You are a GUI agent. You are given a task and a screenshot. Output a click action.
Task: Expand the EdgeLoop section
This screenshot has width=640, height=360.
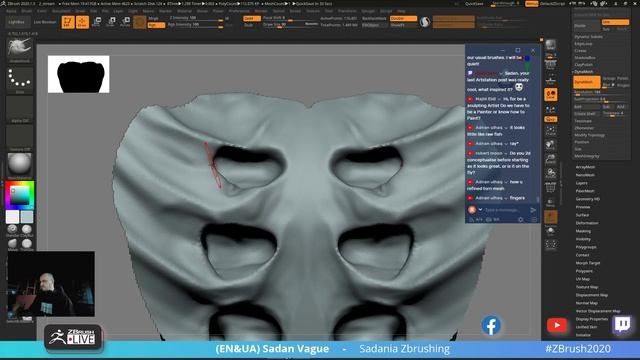(x=583, y=44)
